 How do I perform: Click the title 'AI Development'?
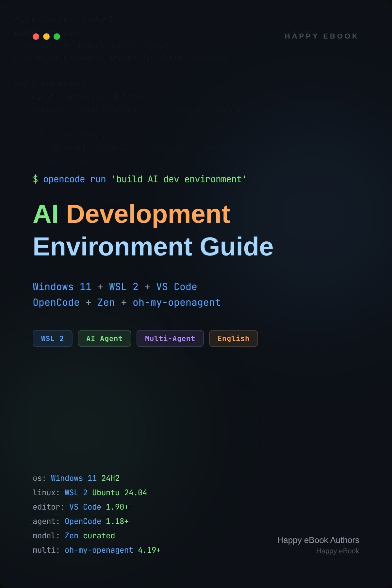click(x=132, y=214)
